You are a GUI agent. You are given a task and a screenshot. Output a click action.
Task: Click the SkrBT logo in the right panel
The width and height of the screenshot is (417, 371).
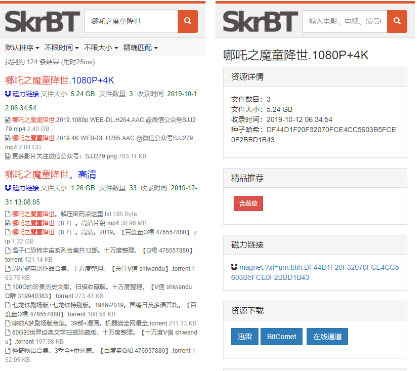click(x=260, y=22)
